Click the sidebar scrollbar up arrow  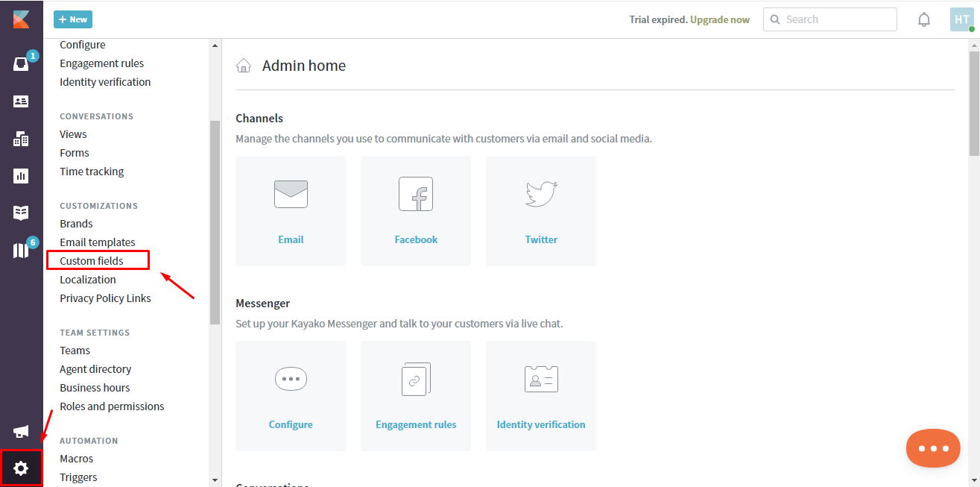pyautogui.click(x=215, y=45)
